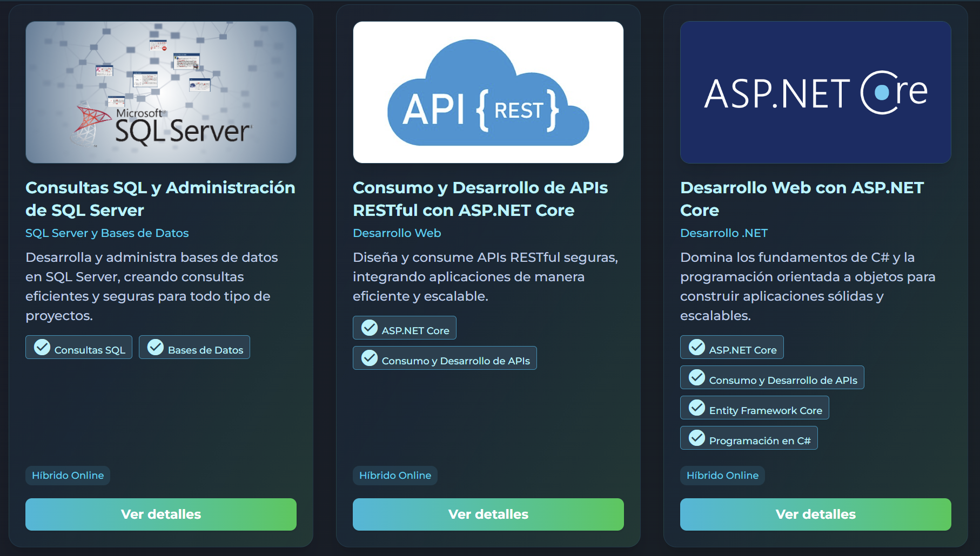
Task: Click Consumo y Desarrollo check icon in APIs RESTful card
Action: tap(370, 358)
